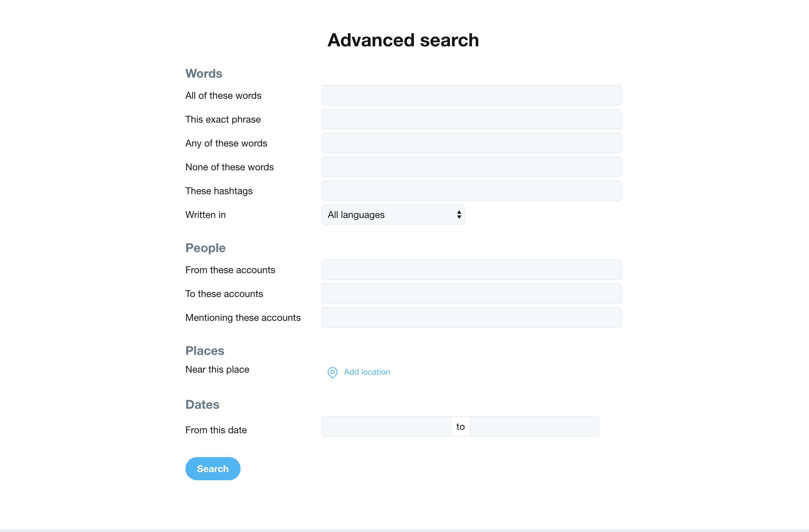
Task: Click the To these accounts input
Action: pos(471,294)
